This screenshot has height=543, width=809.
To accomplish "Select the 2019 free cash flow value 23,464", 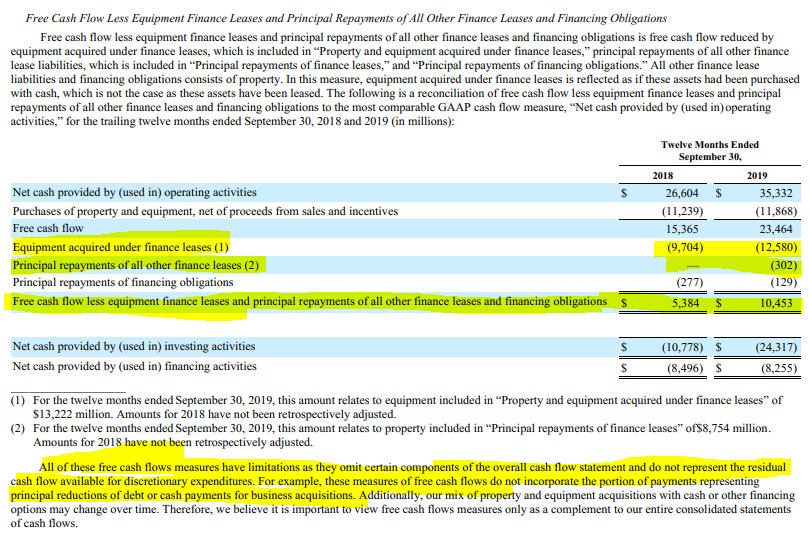I will coord(776,229).
